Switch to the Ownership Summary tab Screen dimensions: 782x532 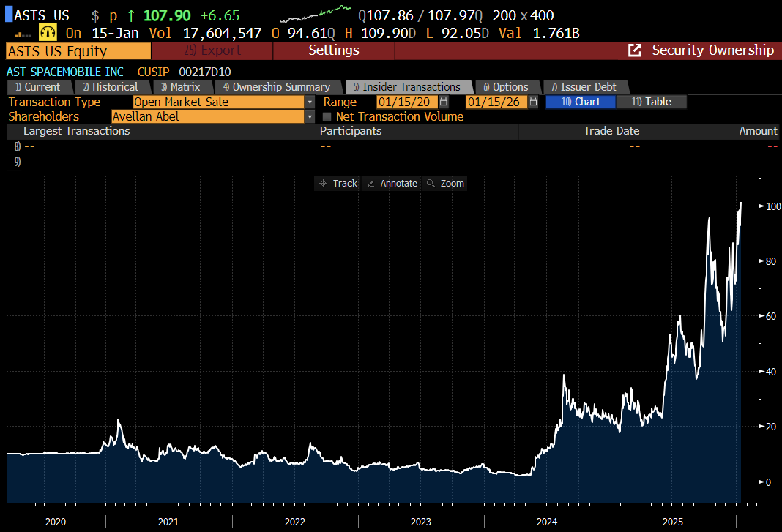pyautogui.click(x=278, y=87)
